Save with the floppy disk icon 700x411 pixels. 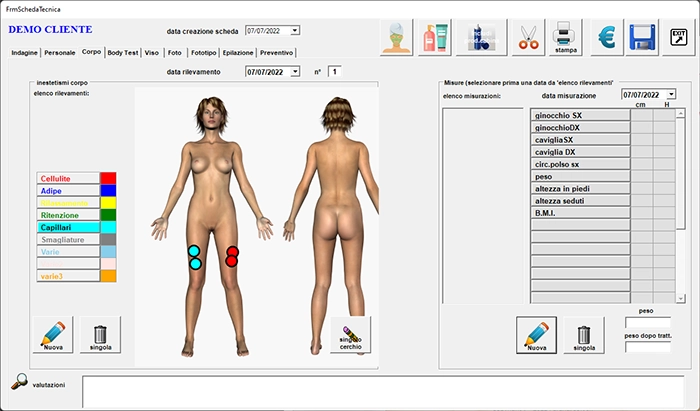pyautogui.click(x=642, y=37)
